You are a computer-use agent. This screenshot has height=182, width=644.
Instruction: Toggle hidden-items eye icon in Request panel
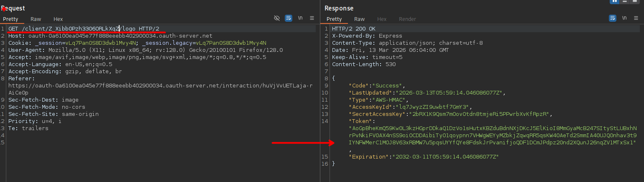(276, 18)
